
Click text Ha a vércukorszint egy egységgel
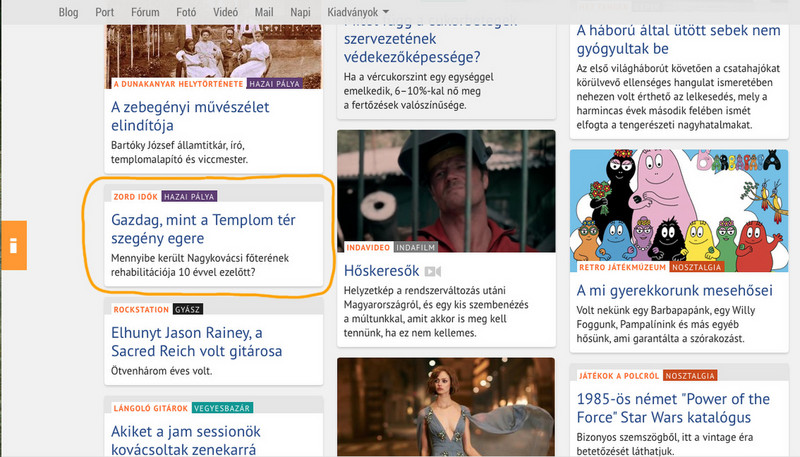click(418, 77)
